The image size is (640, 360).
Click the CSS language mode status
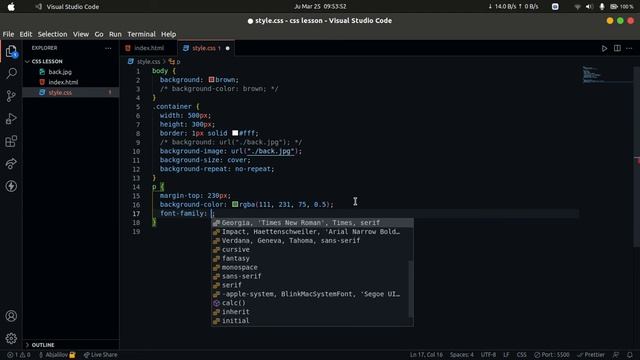pos(521,355)
